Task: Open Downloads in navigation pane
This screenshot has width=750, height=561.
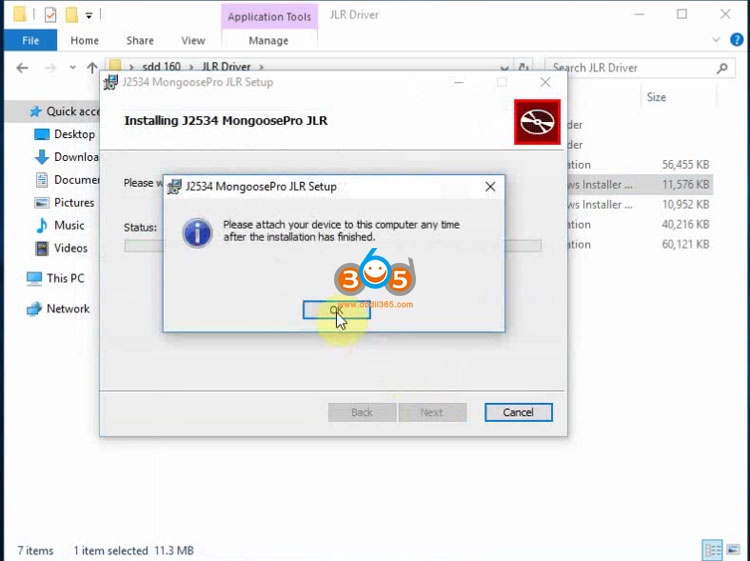Action: (x=67, y=157)
